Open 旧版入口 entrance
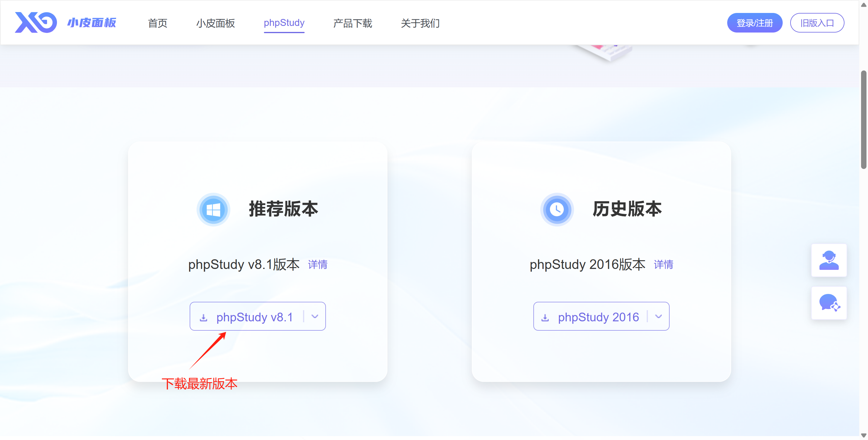868x440 pixels. click(817, 23)
